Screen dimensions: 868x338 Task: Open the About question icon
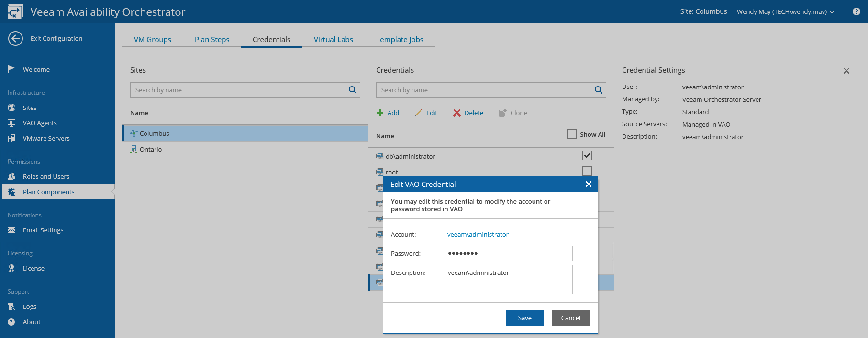tap(11, 322)
